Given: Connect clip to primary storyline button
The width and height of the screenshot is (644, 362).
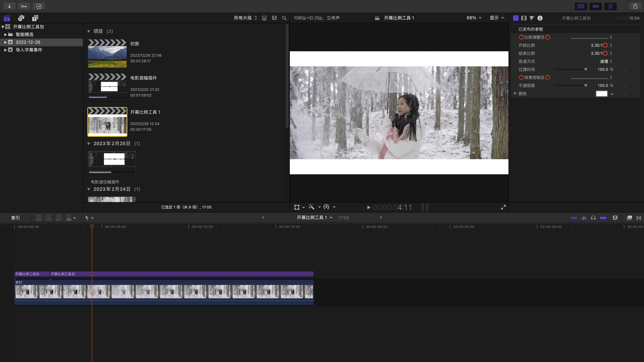Looking at the screenshot, I should pos(39,218).
